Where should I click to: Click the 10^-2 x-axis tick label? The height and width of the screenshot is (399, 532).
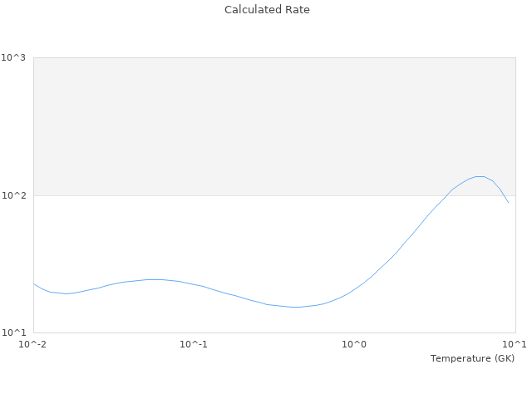[x=33, y=344]
